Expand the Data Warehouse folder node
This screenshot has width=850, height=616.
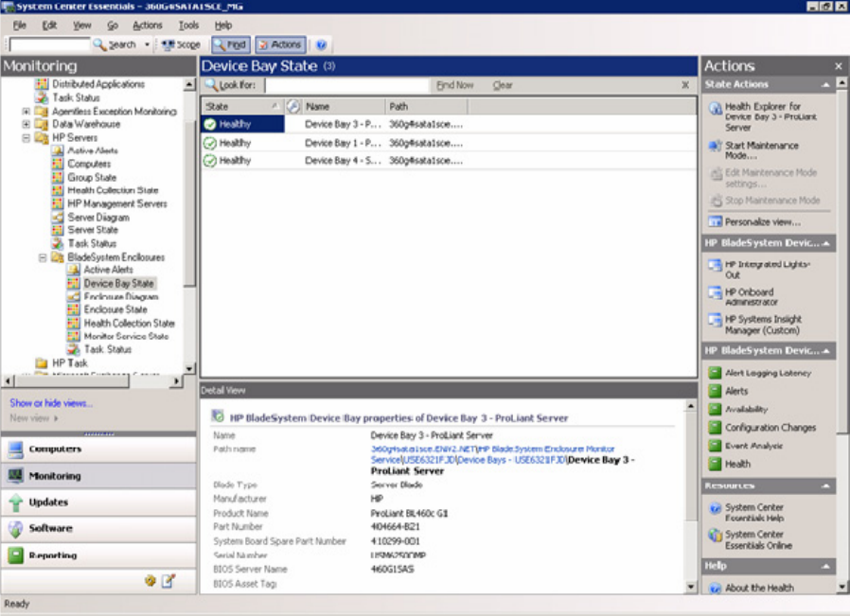pyautogui.click(x=27, y=124)
